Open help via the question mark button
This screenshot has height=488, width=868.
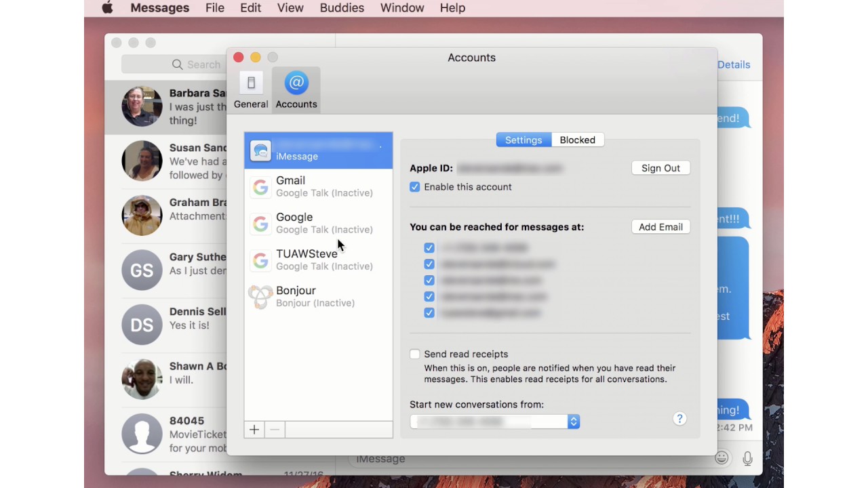679,419
